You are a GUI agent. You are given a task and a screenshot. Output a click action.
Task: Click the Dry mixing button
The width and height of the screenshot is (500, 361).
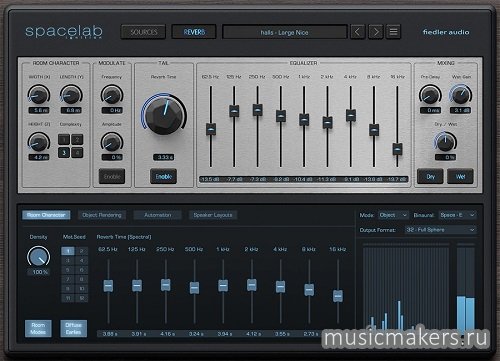[x=430, y=176]
